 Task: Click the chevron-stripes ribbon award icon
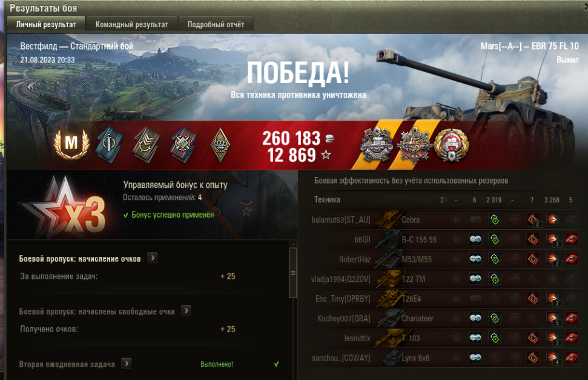tap(146, 145)
